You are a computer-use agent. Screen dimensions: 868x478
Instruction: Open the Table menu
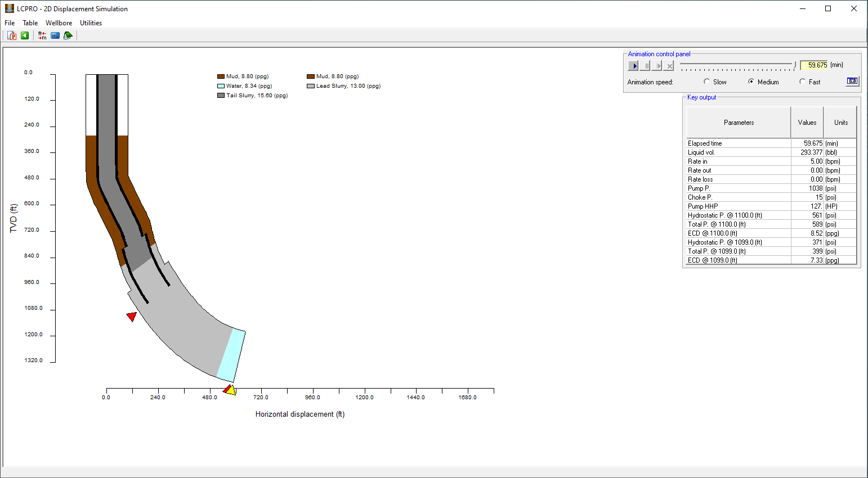pyautogui.click(x=30, y=23)
